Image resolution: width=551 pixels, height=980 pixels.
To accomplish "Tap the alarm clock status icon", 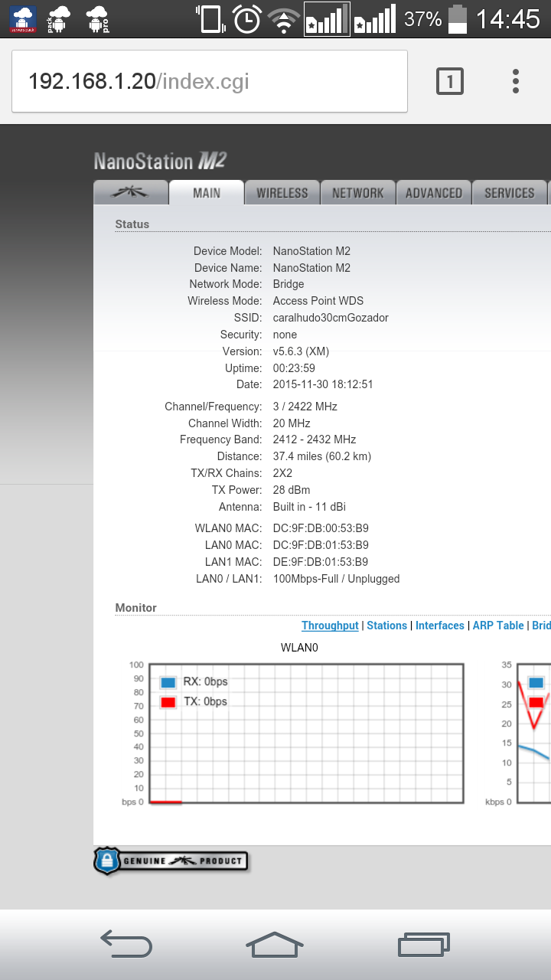I will (x=247, y=19).
